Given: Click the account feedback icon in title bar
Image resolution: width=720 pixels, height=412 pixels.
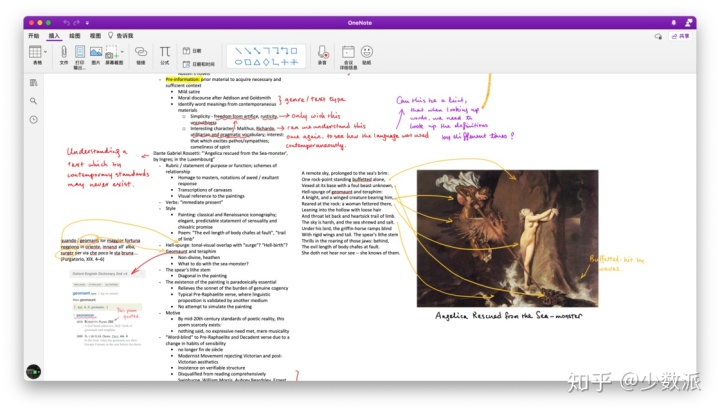Looking at the screenshot, I should (x=688, y=23).
